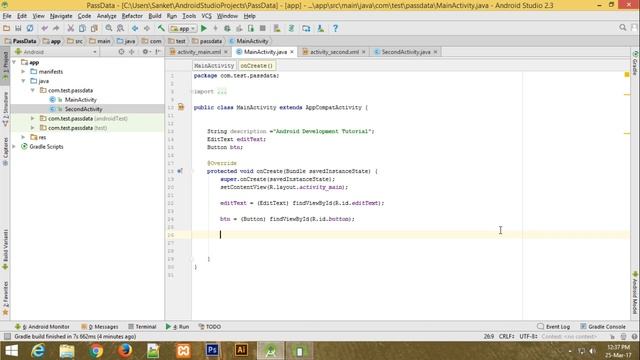Expand the res folder

coord(23,137)
